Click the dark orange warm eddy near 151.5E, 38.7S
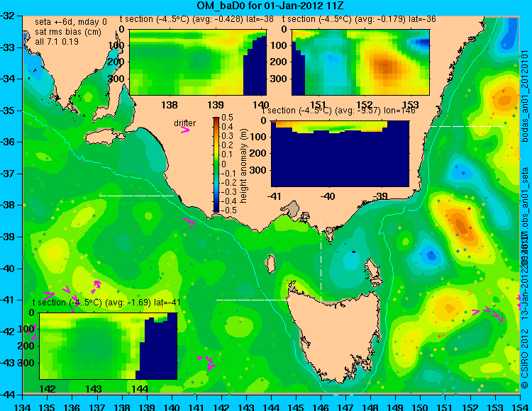Screen dimensions: 532x411 462,225
